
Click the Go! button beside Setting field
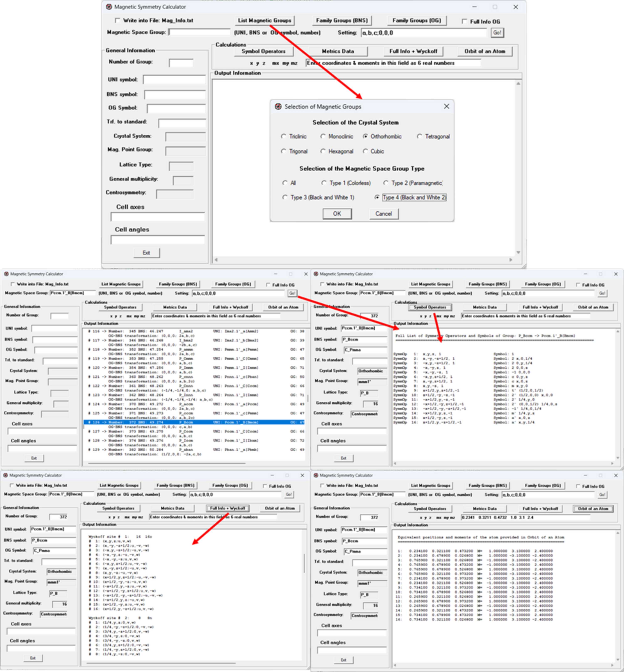point(497,32)
